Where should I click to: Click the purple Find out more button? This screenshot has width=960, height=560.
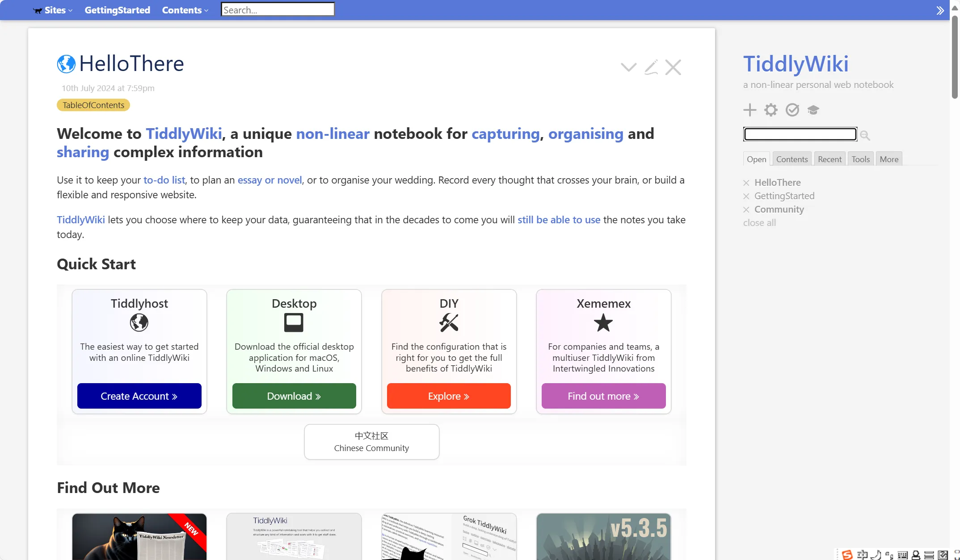(603, 396)
